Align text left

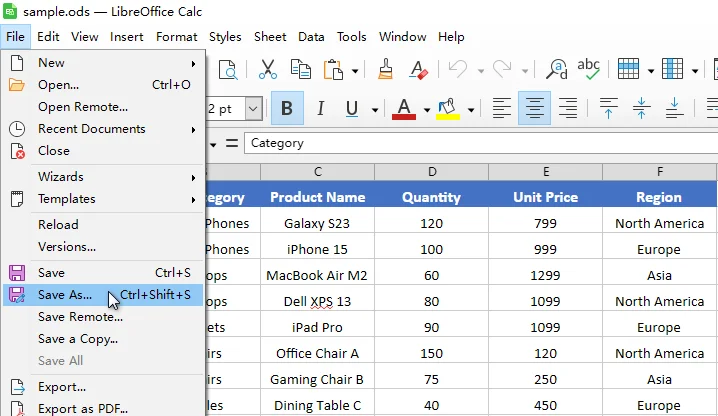[x=501, y=109]
